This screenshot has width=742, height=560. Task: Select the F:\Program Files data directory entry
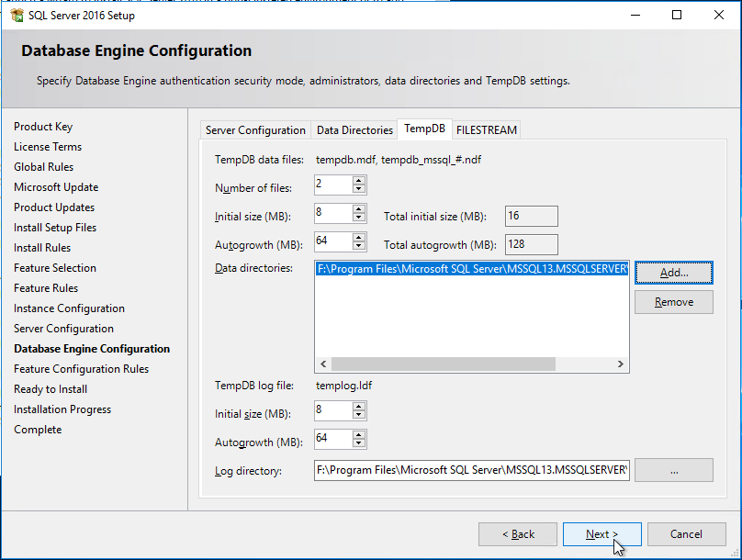472,269
